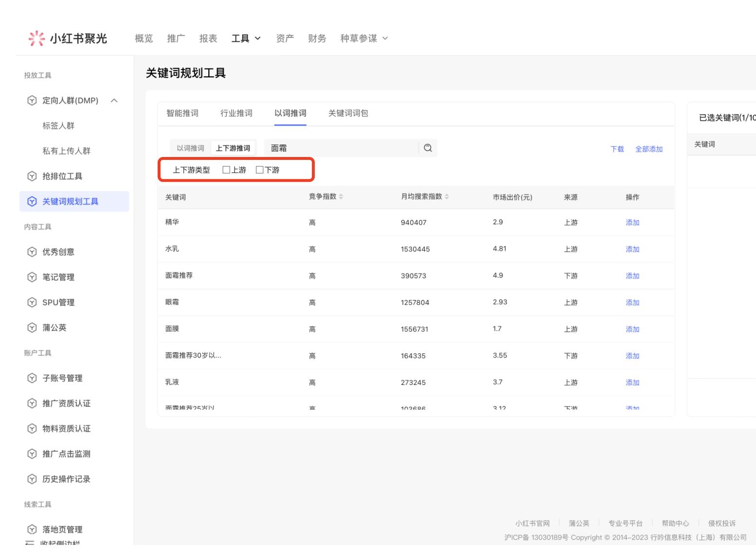Open the 工具 dropdown in top navigation
The width and height of the screenshot is (756, 560).
[246, 38]
